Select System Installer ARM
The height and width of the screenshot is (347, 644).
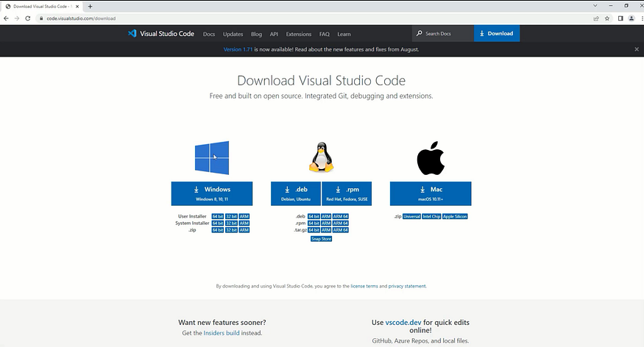tap(244, 223)
